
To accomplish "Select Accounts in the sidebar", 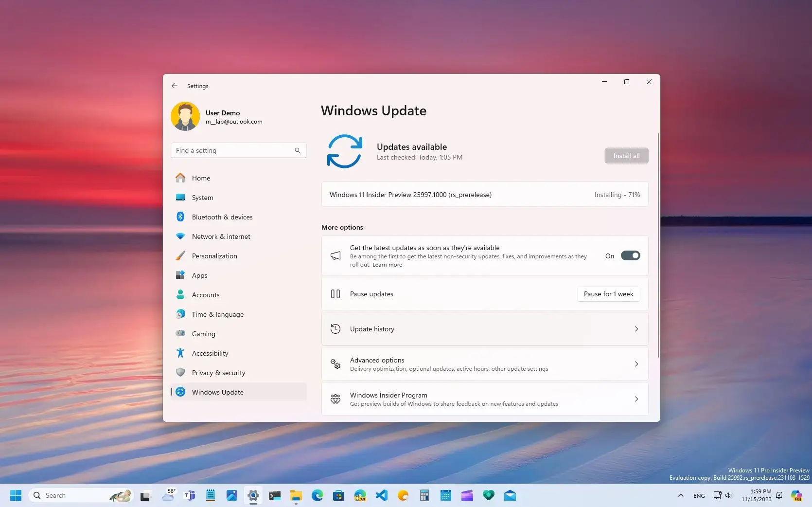I will (x=238, y=295).
